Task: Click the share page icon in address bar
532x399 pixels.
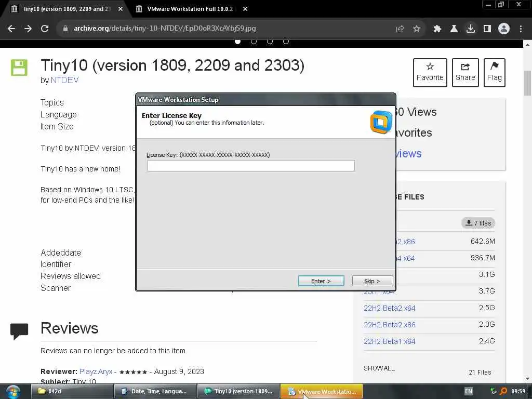Action: pyautogui.click(x=400, y=29)
